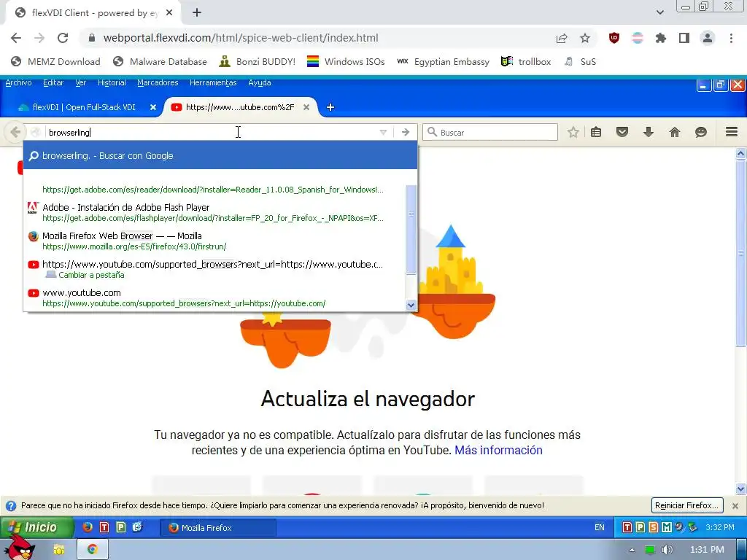
Task: Click Firefox Go arrow in URL bar
Action: pos(406,133)
